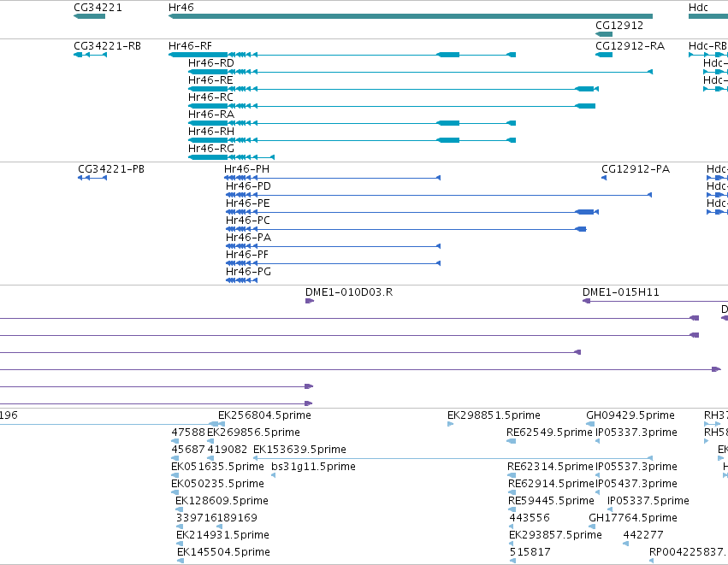
Task: Open the CG34221-RB transcript label
Action: tap(107, 46)
